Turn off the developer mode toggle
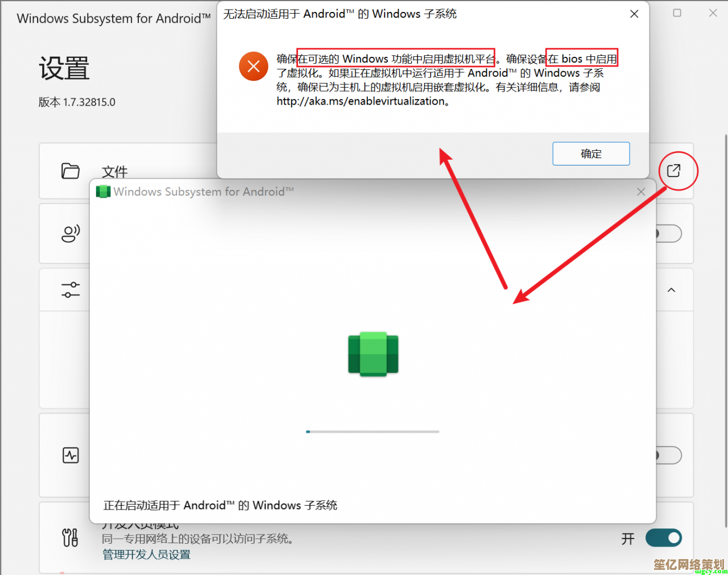 [x=664, y=537]
